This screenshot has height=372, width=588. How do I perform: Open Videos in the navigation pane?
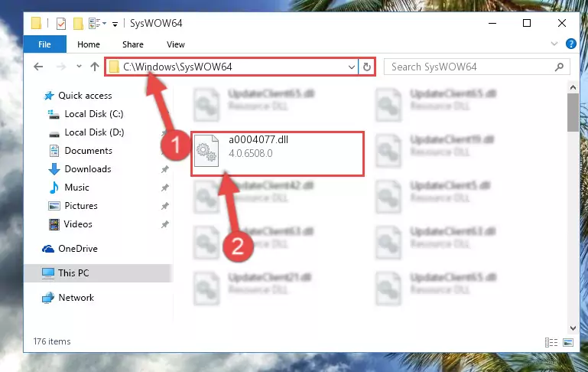(78, 224)
